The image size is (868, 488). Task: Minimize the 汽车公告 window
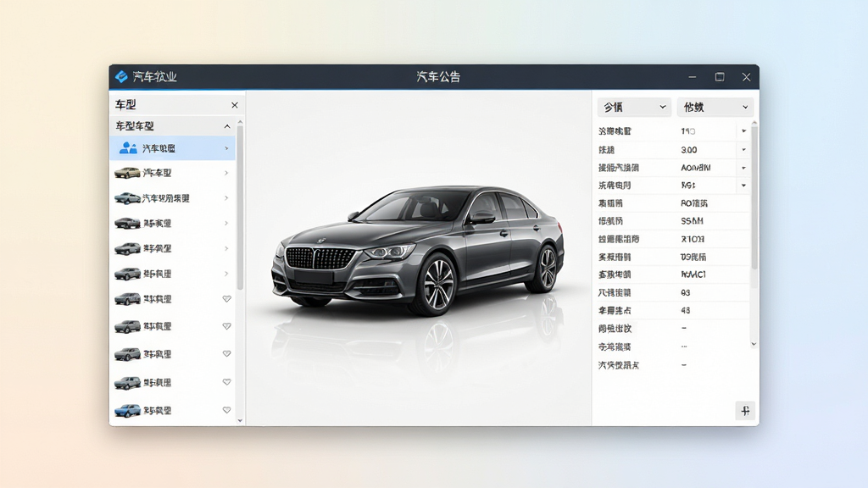pos(693,77)
